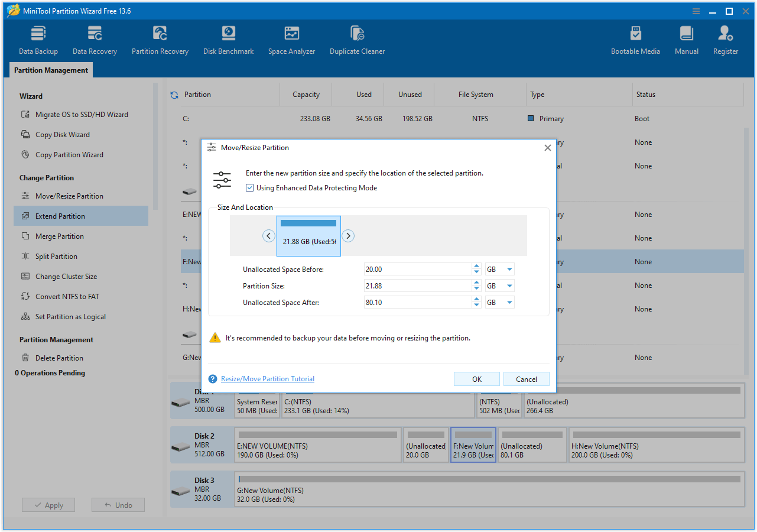The width and height of the screenshot is (757, 532).
Task: Open Copy Disk Wizard
Action: pyautogui.click(x=56, y=135)
